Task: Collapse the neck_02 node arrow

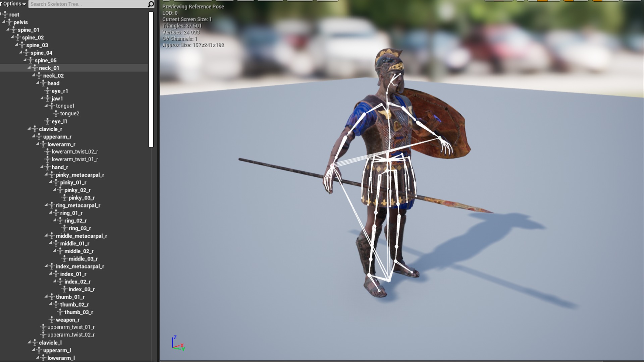Action: pyautogui.click(x=34, y=75)
